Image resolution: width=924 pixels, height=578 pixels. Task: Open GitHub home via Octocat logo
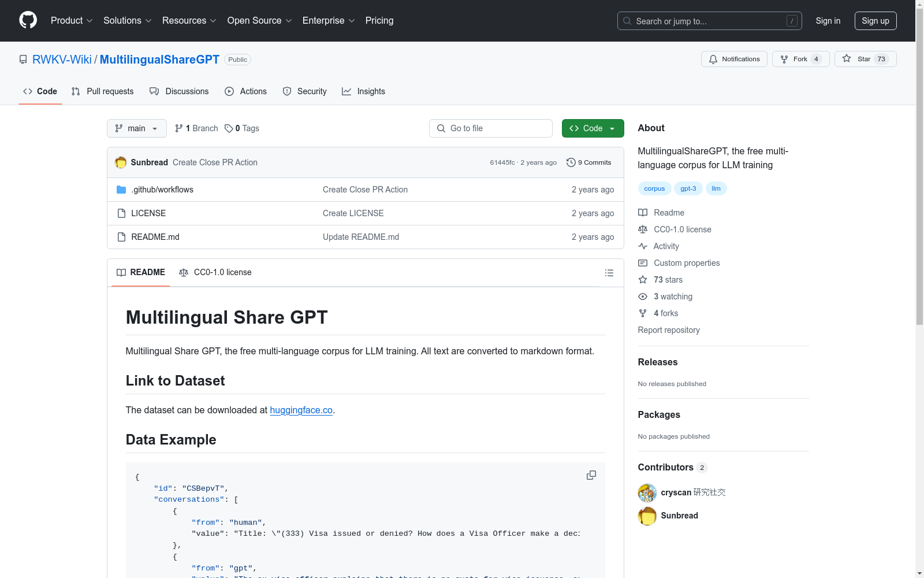pos(28,20)
